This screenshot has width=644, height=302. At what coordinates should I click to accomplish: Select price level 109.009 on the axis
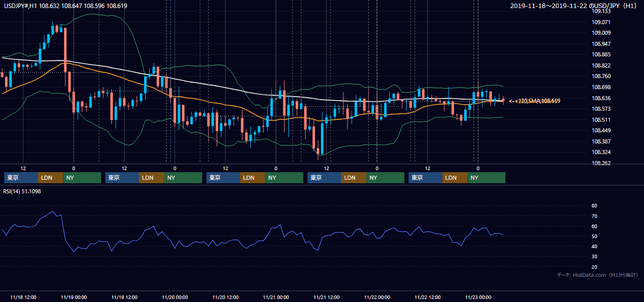[x=601, y=33]
